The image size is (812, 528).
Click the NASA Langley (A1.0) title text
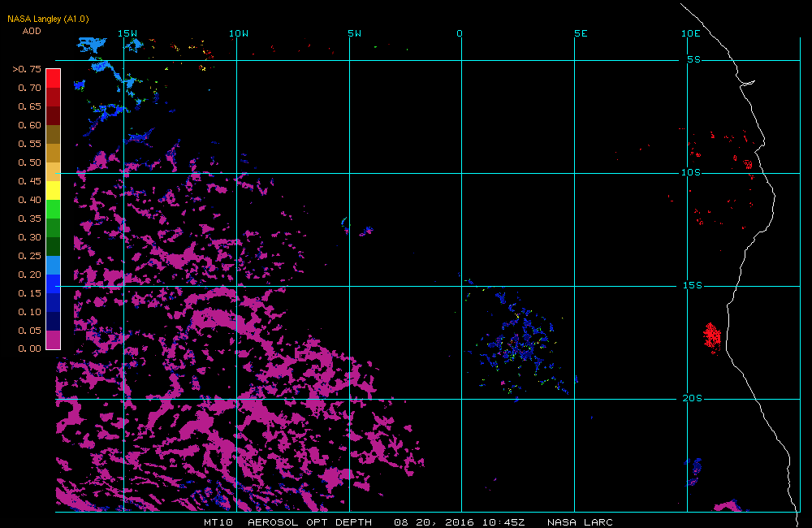click(x=48, y=19)
